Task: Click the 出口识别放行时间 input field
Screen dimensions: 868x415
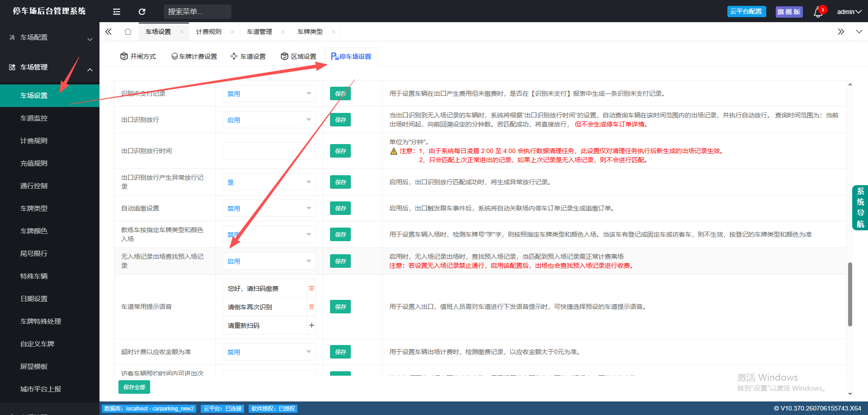Action: (269, 151)
